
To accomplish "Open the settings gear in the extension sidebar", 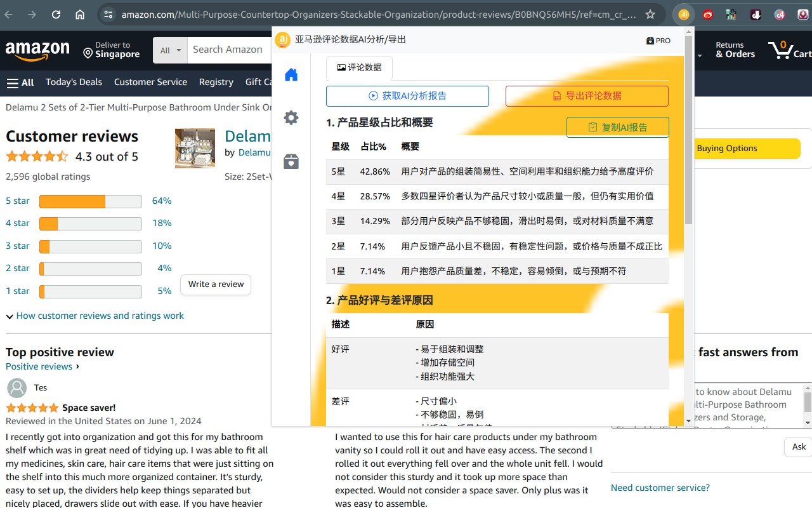I will click(291, 117).
